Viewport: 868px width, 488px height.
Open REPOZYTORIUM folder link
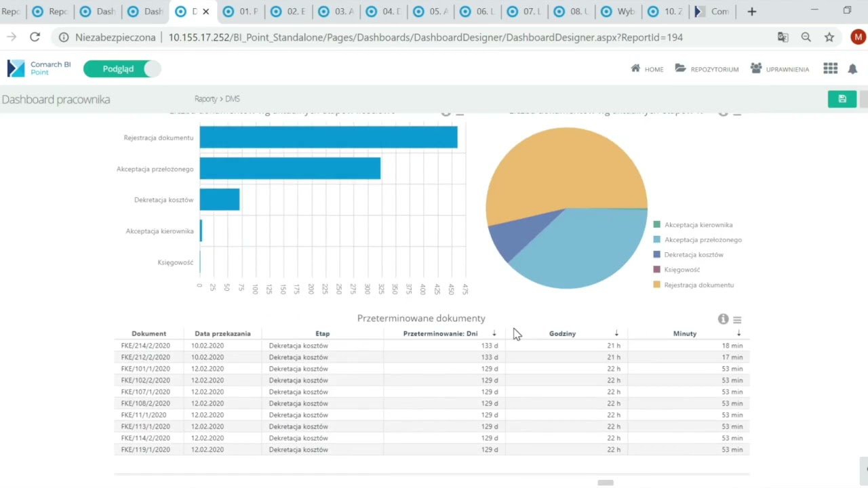pyautogui.click(x=707, y=68)
